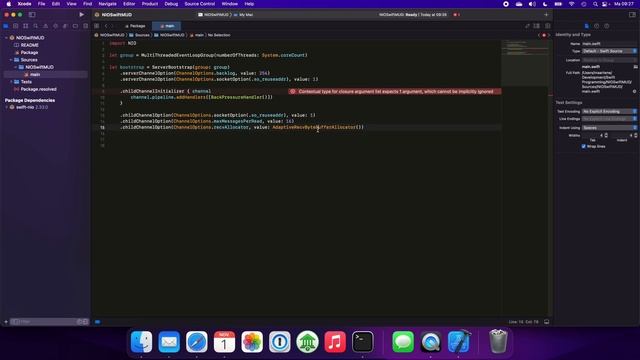640x360 pixels.
Task: Open the Navigate menu
Action: click(x=107, y=4)
